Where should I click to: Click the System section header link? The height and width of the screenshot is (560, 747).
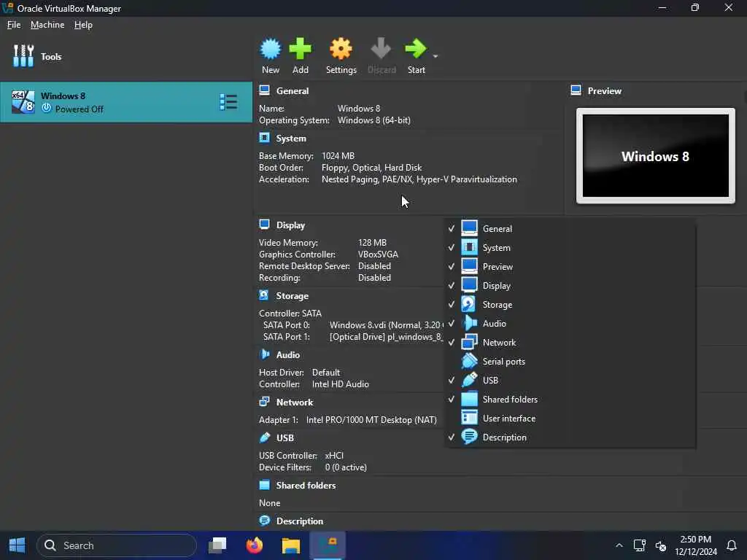291,139
